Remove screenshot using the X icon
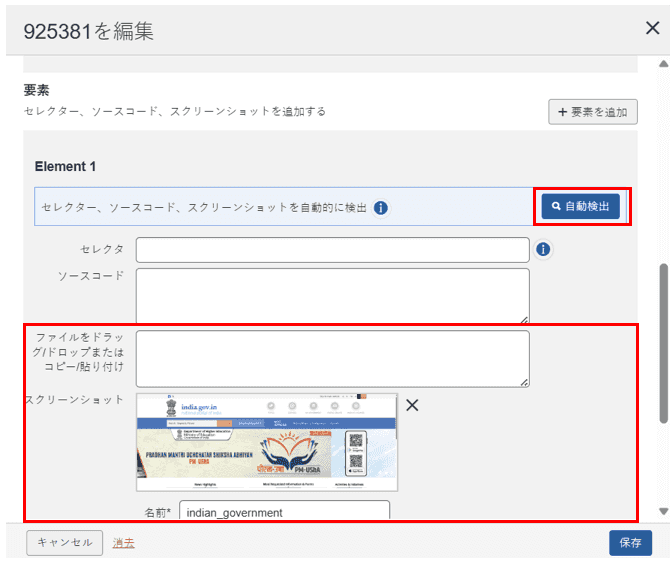The image size is (672, 562). coord(412,406)
